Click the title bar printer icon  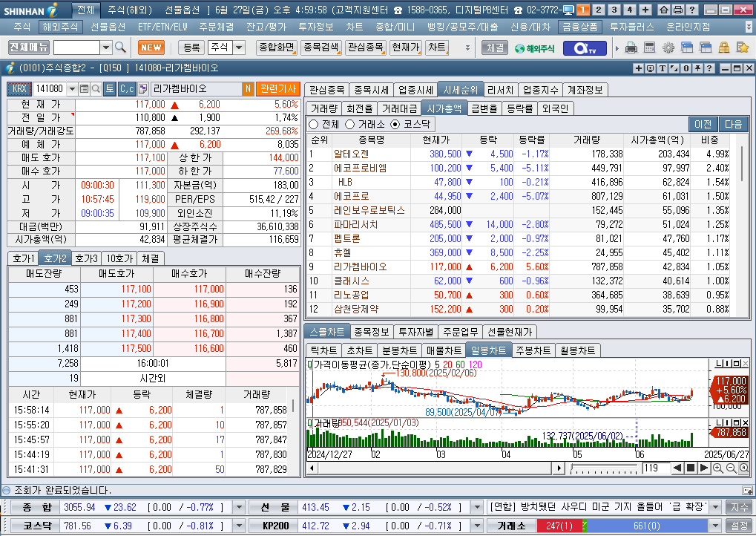678,10
